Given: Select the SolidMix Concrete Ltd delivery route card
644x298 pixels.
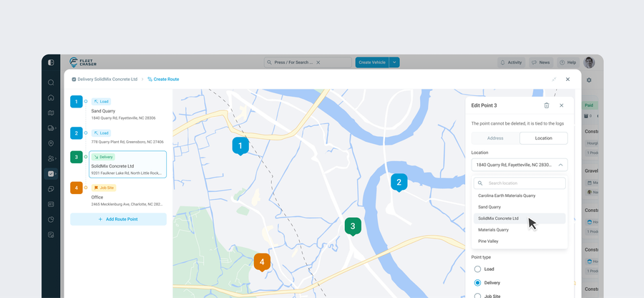Looking at the screenshot, I should pos(128,165).
